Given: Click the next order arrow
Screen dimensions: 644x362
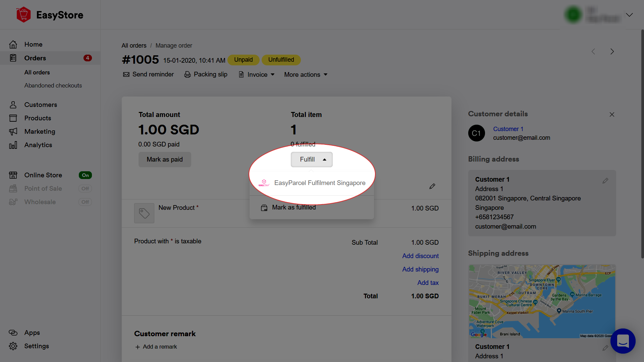Looking at the screenshot, I should 612,52.
